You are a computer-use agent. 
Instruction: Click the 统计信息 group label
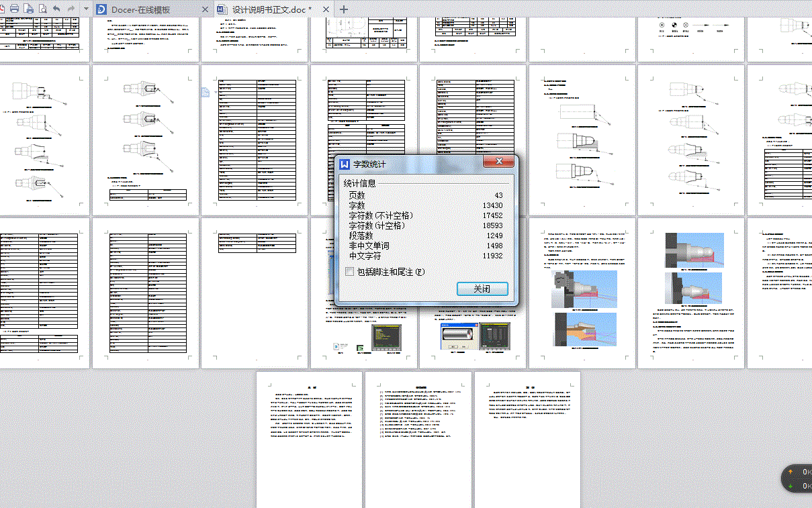(x=359, y=183)
